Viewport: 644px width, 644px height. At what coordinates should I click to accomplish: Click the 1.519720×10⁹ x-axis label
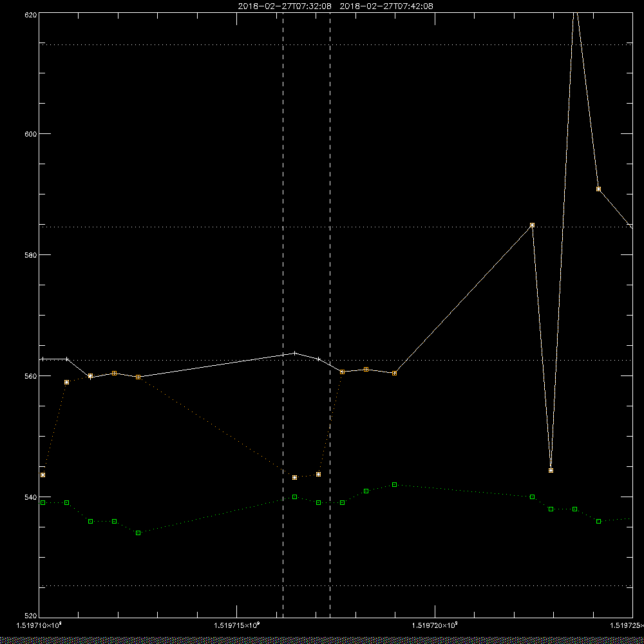[435, 625]
